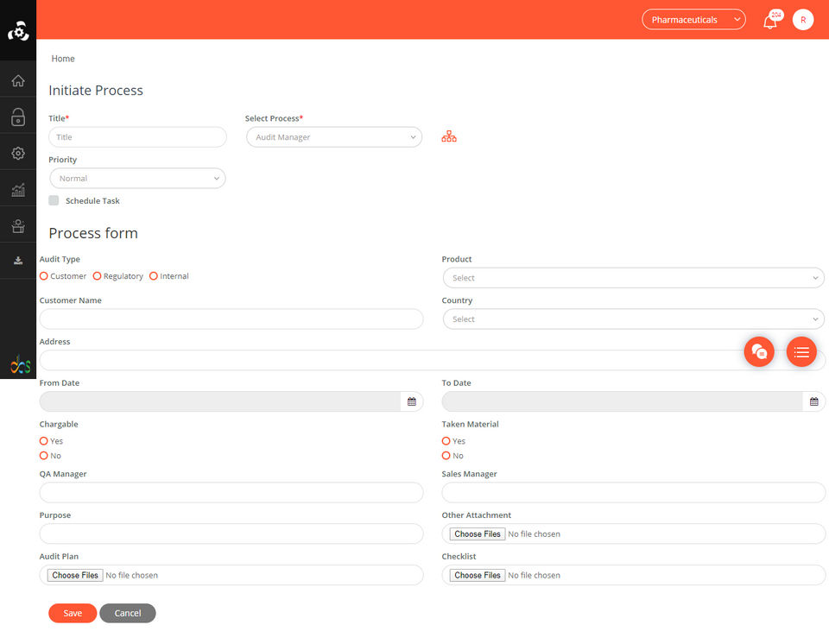Select Regulatory audit type
The width and height of the screenshot is (829, 644).
98,276
